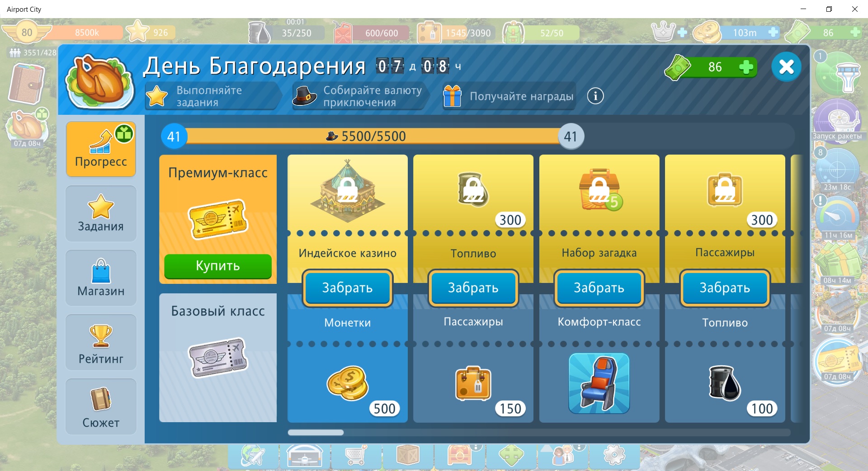The height and width of the screenshot is (471, 868).
Task: Click the silver Базовый класс ticket icon
Action: (218, 358)
